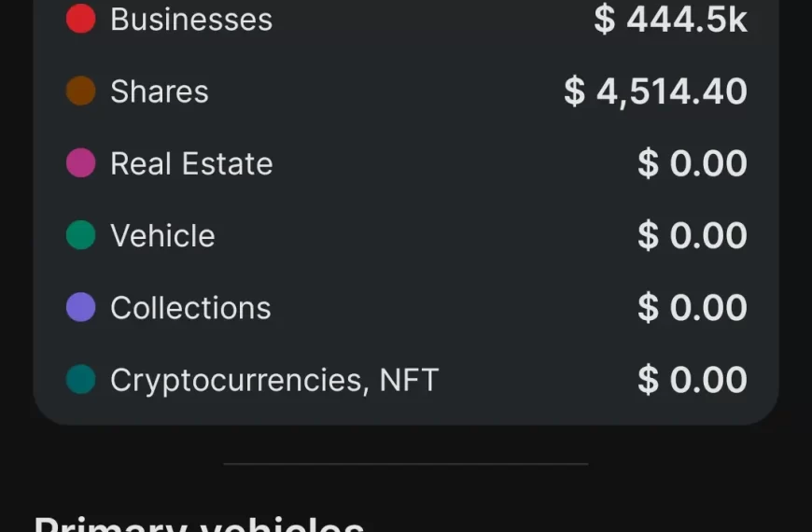The width and height of the screenshot is (812, 532).
Task: Click the horizontal divider below the assets card
Action: [405, 463]
